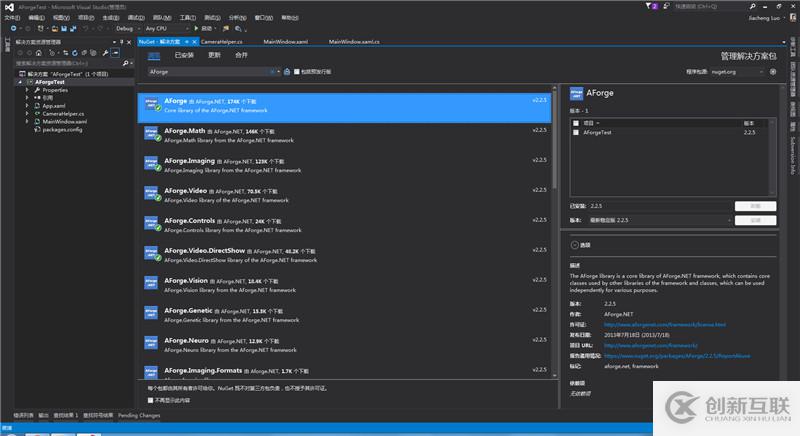Open the aforgenet.com license link

664,325
